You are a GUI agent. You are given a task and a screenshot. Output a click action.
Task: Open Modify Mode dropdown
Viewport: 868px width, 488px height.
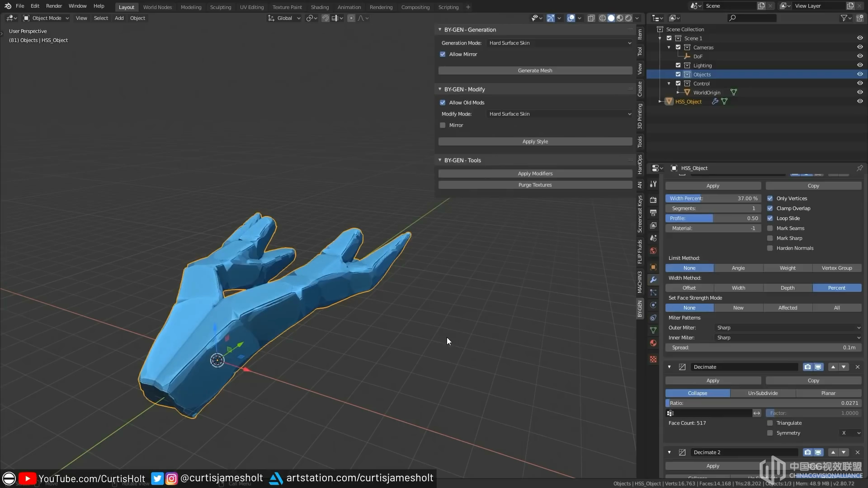coord(560,114)
